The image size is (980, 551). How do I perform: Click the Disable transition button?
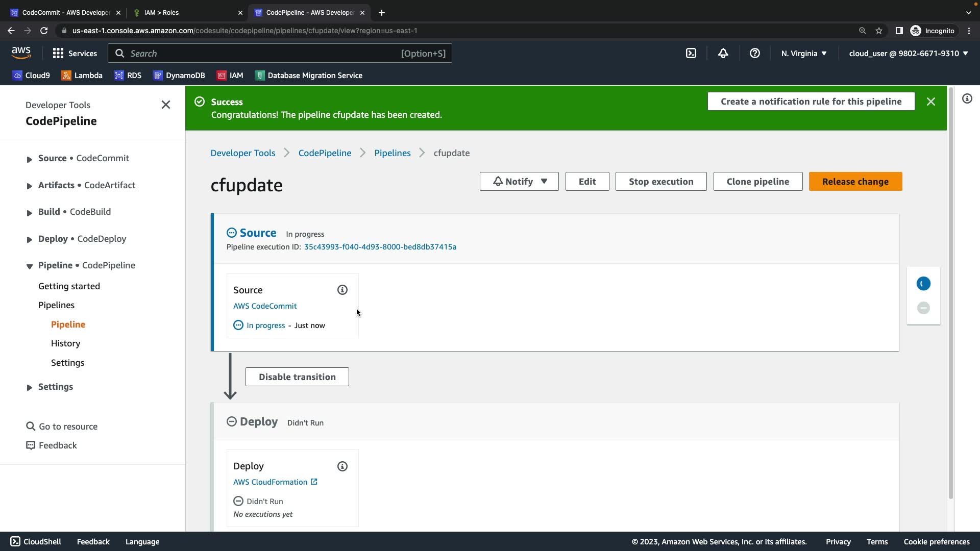pyautogui.click(x=297, y=377)
